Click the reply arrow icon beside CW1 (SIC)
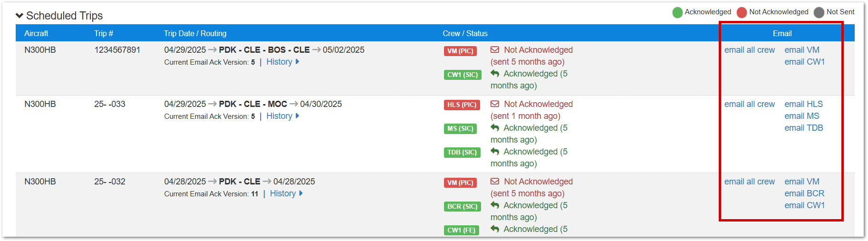Viewport: 868px width, 241px height. [x=495, y=74]
